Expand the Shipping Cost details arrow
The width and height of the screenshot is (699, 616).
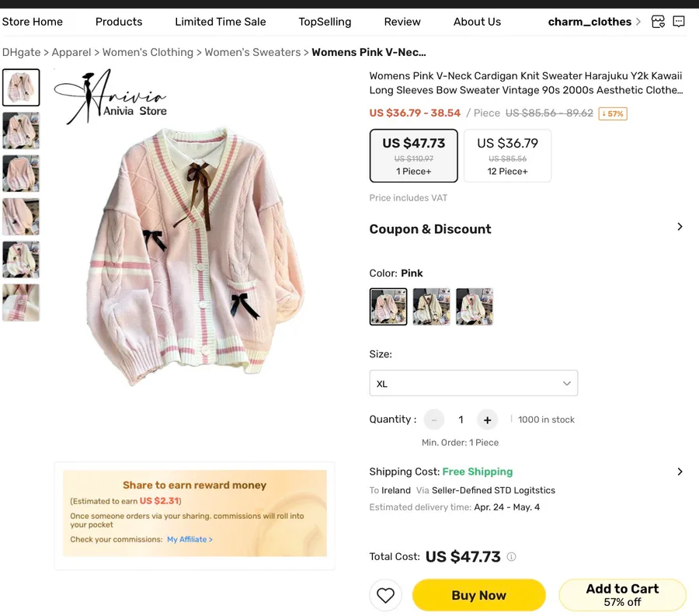tap(680, 472)
